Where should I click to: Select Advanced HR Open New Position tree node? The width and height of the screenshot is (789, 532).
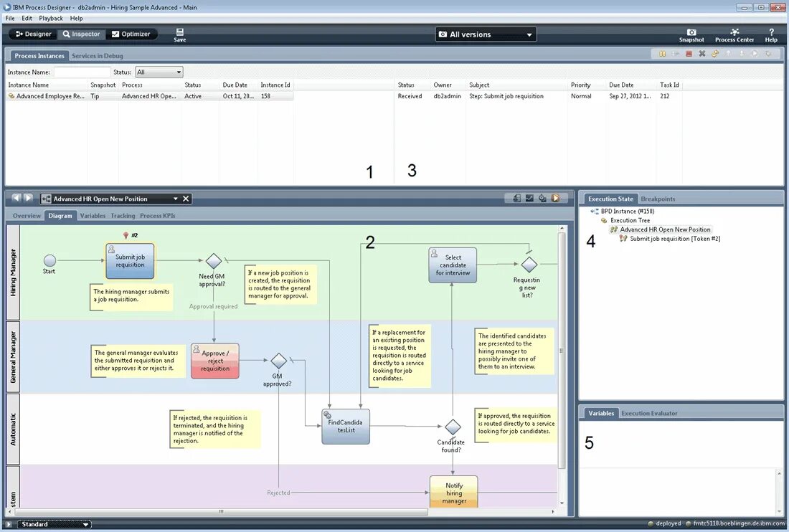[665, 229]
